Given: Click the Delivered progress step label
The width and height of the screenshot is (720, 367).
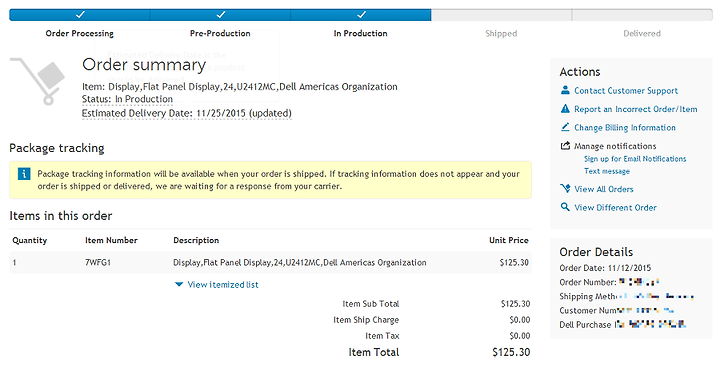Looking at the screenshot, I should (641, 33).
